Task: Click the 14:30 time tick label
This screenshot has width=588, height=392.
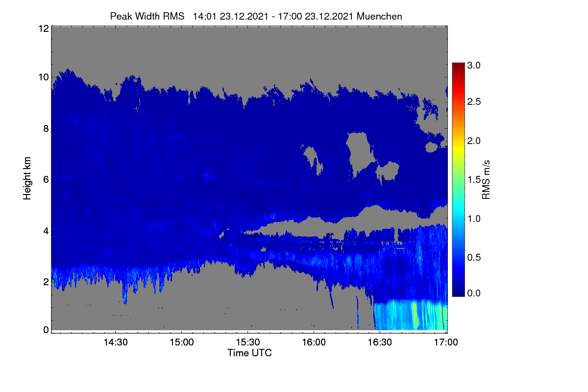Action: [x=115, y=342]
